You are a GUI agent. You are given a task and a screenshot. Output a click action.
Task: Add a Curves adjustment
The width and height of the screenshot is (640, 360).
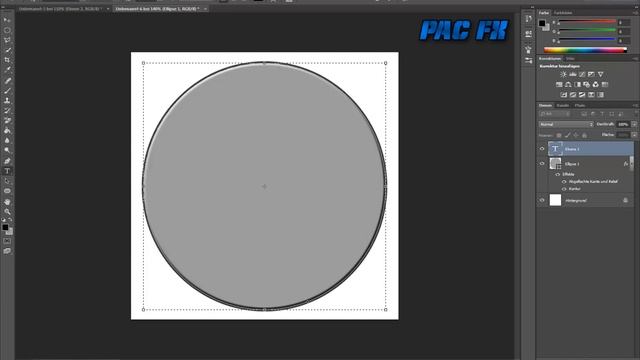(x=582, y=74)
